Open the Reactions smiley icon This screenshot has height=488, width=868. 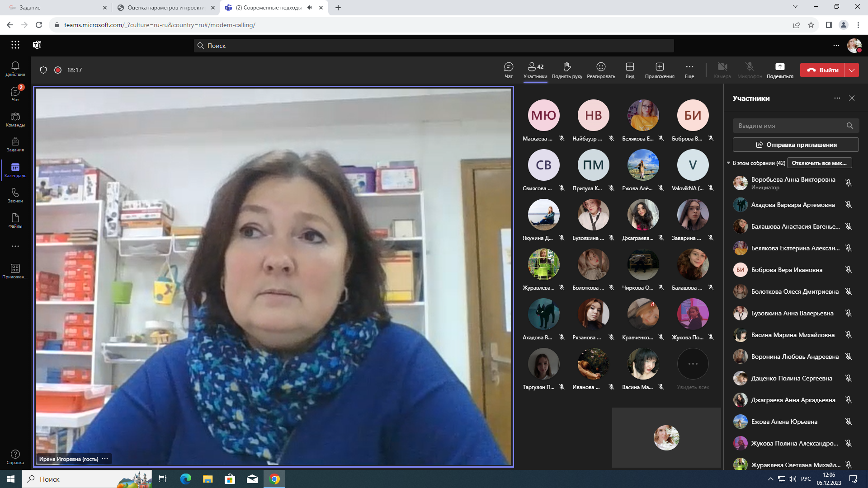click(x=601, y=70)
